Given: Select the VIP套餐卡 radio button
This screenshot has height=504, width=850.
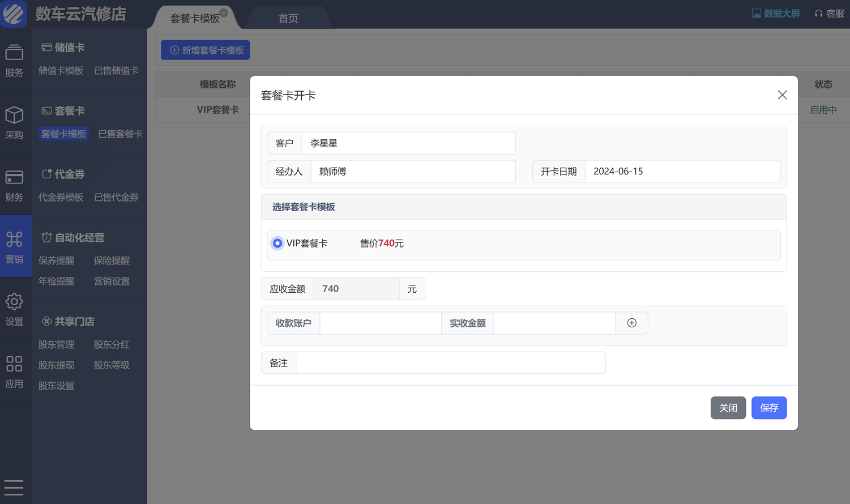Looking at the screenshot, I should pos(277,244).
